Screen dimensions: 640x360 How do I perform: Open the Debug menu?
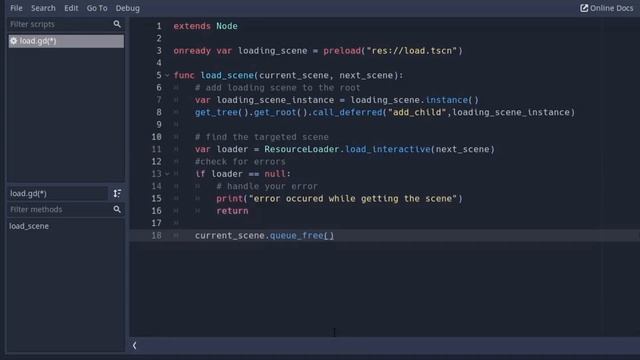[x=127, y=8]
